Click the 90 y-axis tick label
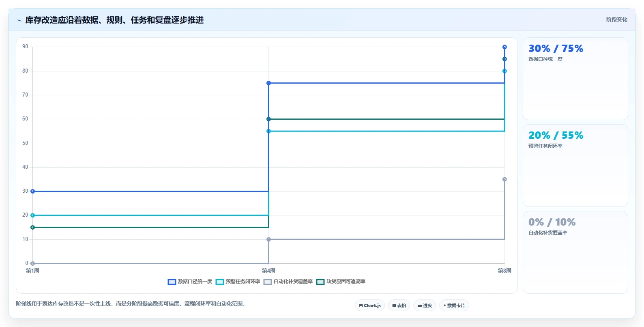 coord(25,47)
